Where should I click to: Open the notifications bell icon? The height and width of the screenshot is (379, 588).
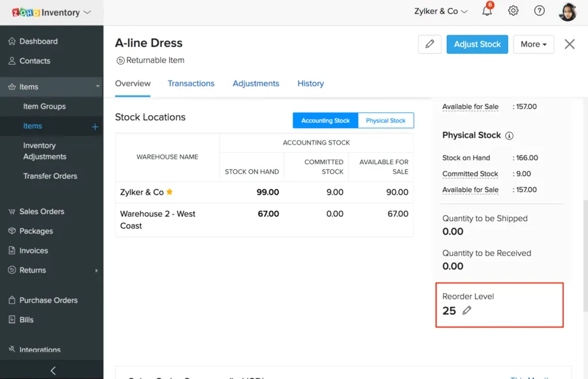[x=487, y=11]
